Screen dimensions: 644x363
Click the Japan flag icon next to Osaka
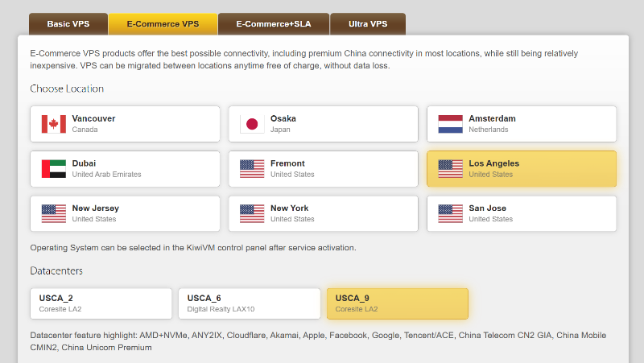coord(252,124)
